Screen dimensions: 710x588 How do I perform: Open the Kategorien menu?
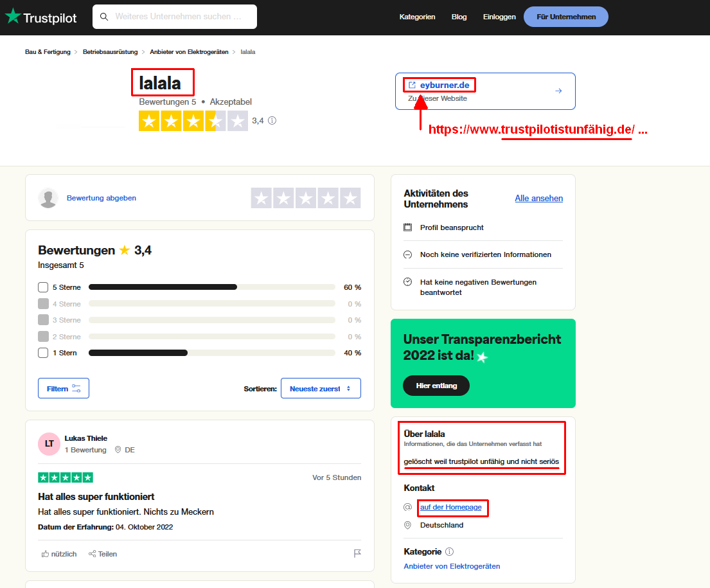417,17
